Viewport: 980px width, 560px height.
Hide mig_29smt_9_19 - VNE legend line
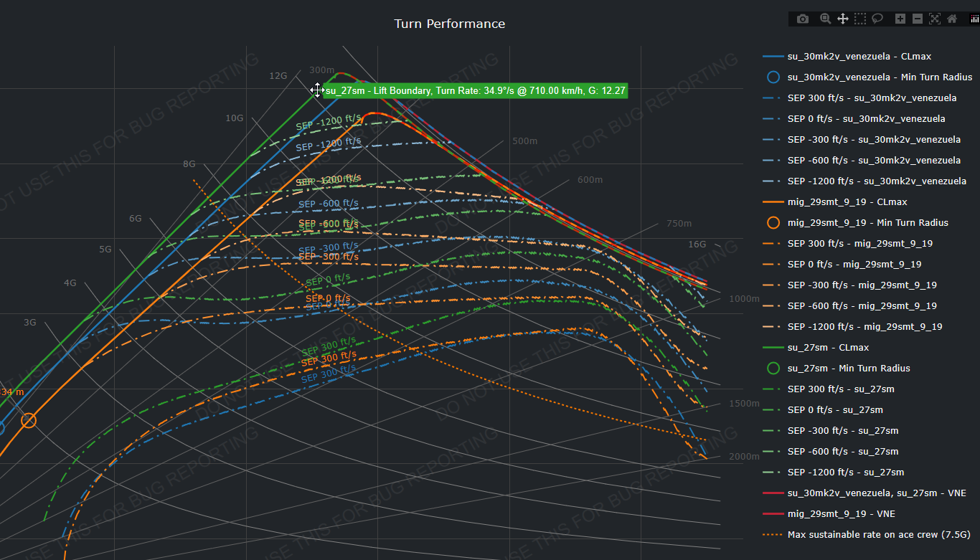click(x=841, y=514)
